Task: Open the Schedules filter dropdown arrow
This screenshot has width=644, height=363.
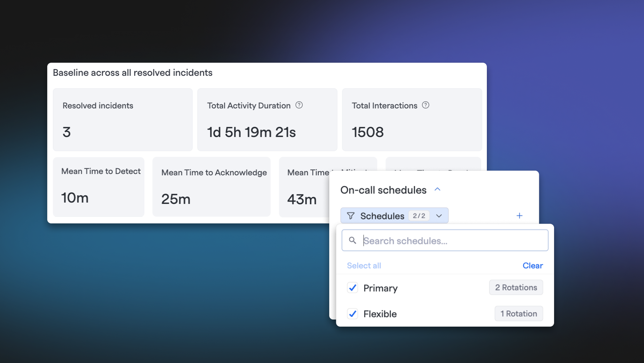Action: [x=439, y=216]
